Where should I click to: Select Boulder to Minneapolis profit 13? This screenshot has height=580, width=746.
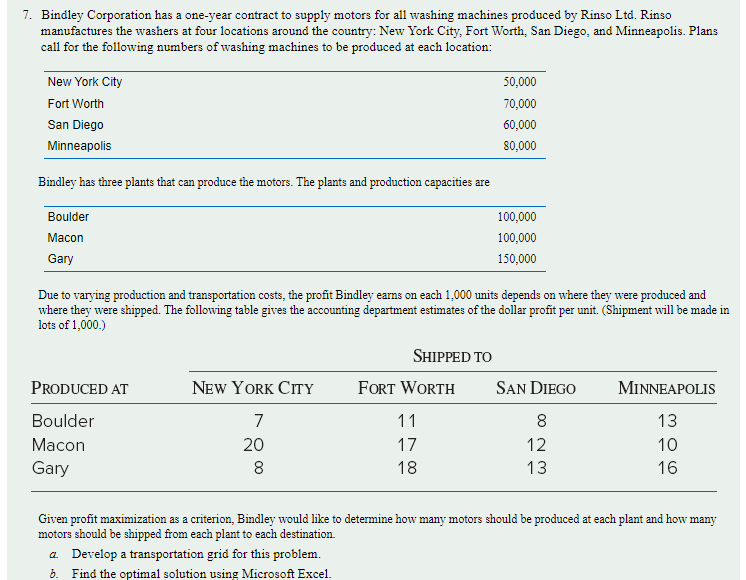667,421
